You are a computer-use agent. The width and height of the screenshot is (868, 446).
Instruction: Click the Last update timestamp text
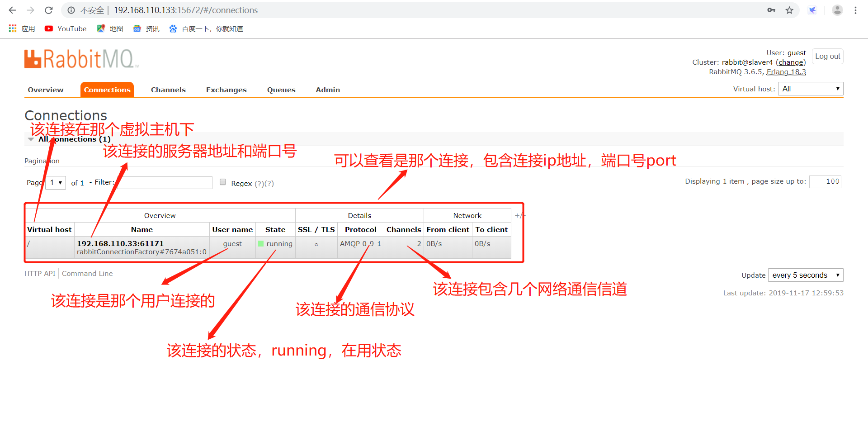[783, 293]
